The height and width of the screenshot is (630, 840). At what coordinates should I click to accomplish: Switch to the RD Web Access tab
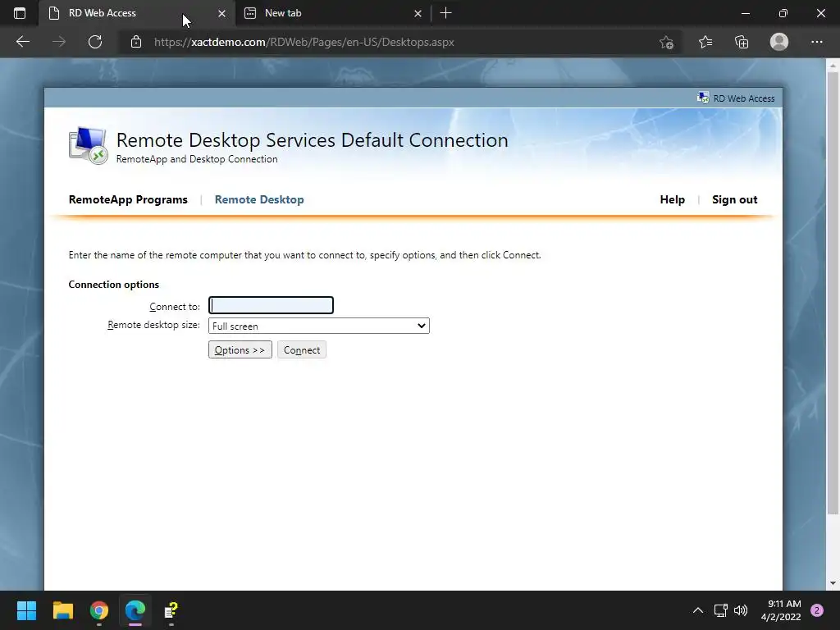(137, 13)
